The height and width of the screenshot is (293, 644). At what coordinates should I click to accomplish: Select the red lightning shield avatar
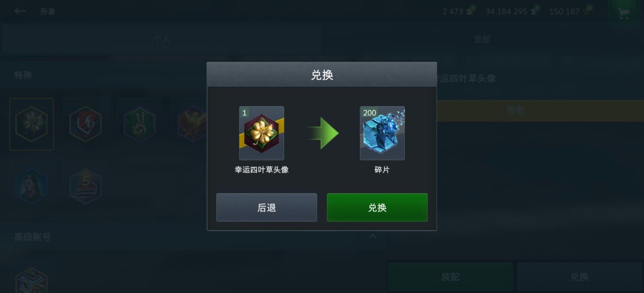coord(86,124)
